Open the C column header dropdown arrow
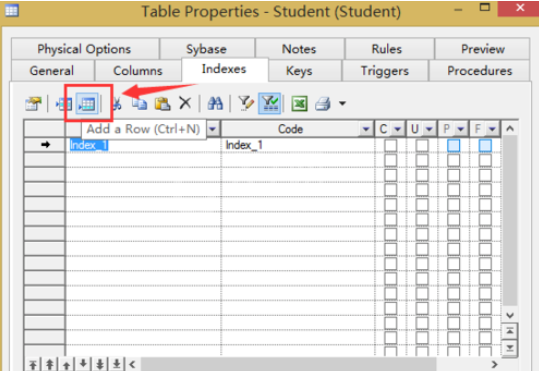The height and width of the screenshot is (371, 539). tap(398, 129)
